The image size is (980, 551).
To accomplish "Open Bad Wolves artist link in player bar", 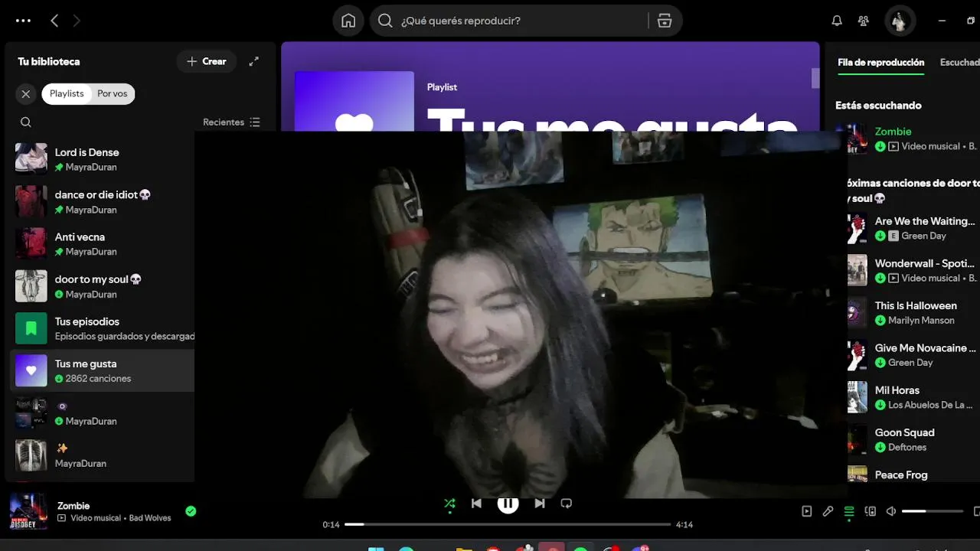I will pos(150,518).
